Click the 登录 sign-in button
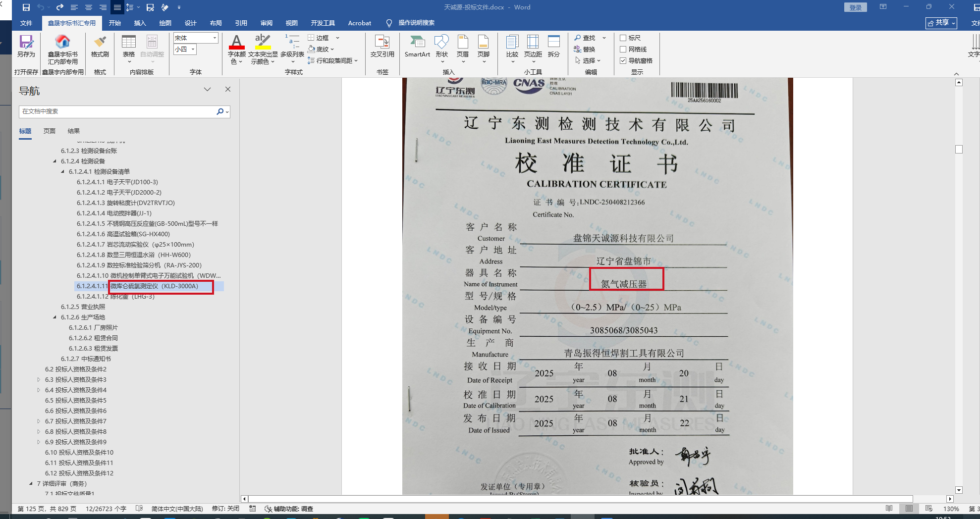 (x=856, y=7)
